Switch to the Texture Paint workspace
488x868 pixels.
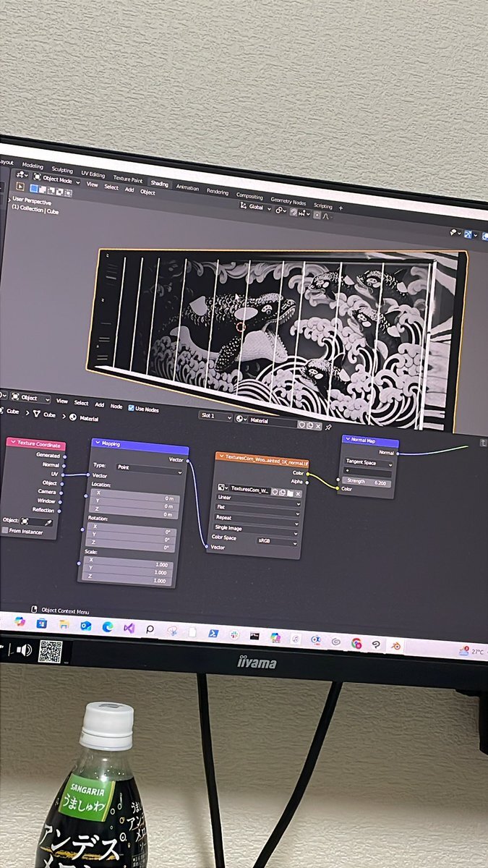coord(127,179)
